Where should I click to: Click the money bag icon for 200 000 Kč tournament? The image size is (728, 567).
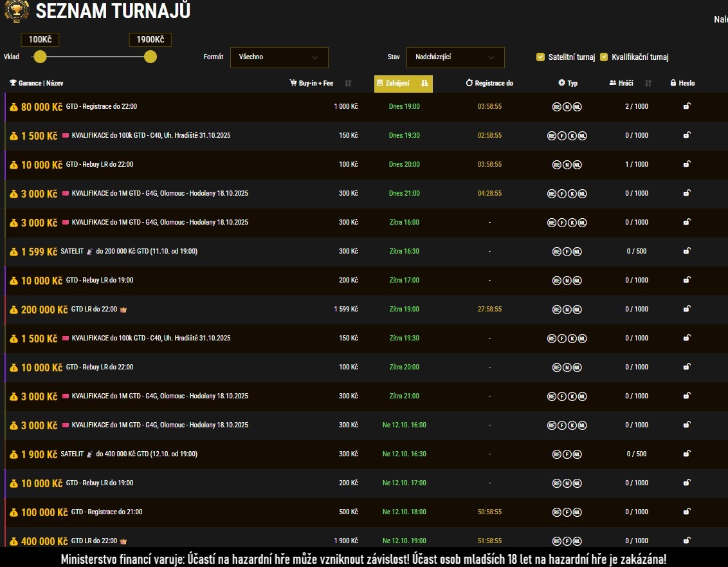click(x=14, y=310)
